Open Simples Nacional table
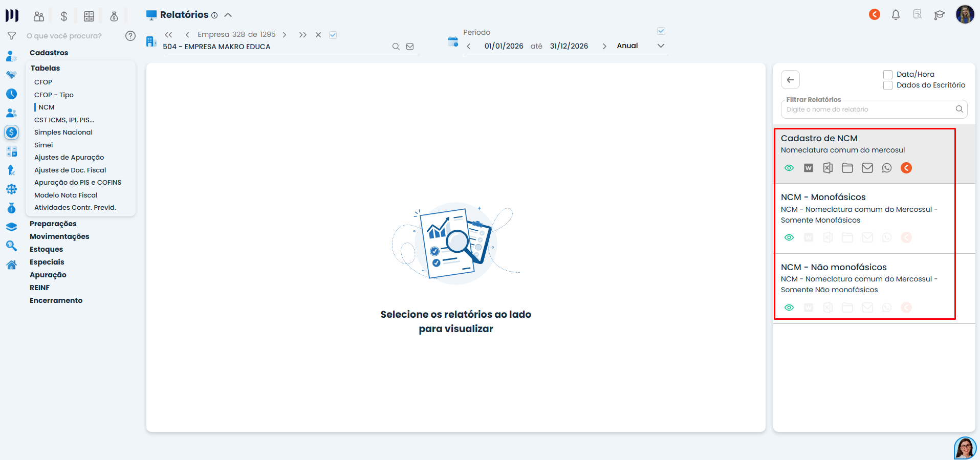Screen dimensions: 980x460 (63, 132)
